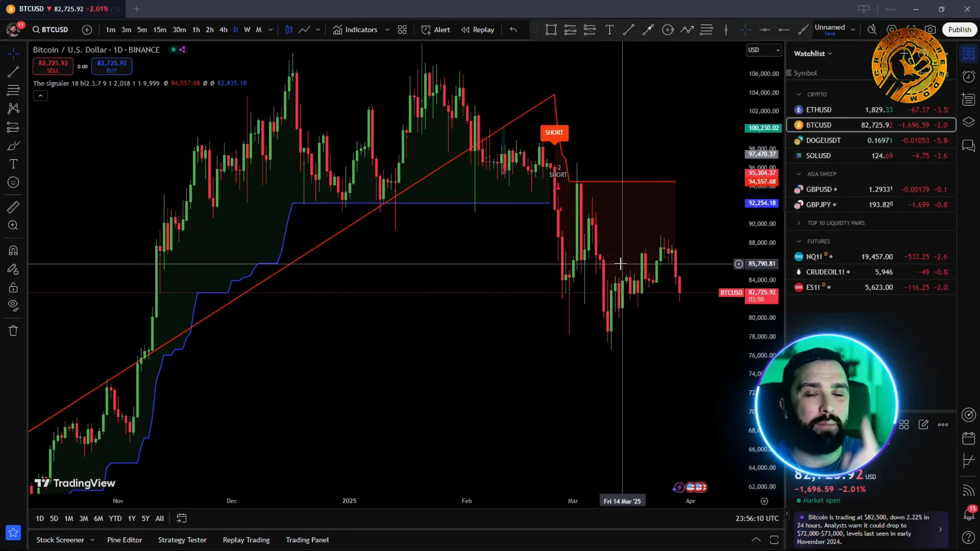Add symbol to compare with plus icon
The image size is (980, 551).
87,30
